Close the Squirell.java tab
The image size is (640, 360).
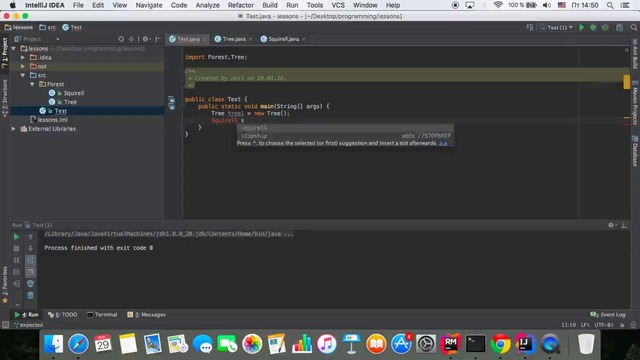click(x=304, y=39)
